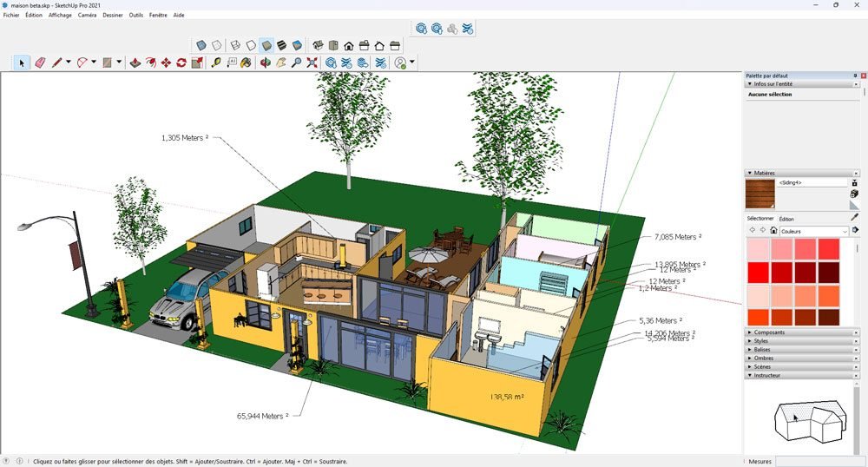The width and height of the screenshot is (868, 467).
Task: Activate the Line pencil tool
Action: point(56,63)
